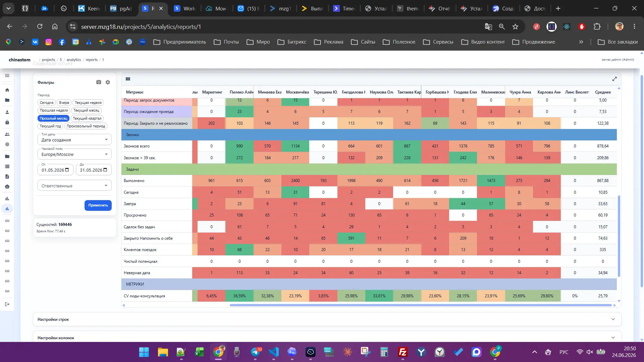Image resolution: width=644 pixels, height=362 pixels.
Task: Open the browser zoom magnifier icon
Action: tap(502, 26)
